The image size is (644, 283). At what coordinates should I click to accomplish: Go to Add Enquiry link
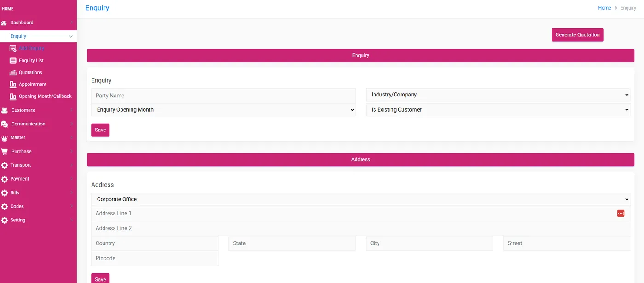31,48
